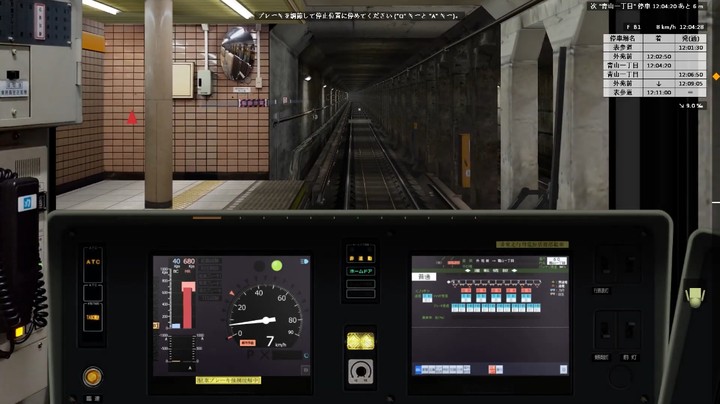This screenshot has height=404, width=720.
Task: Push the large yellow illuminated button on the console
Action: click(360, 341)
